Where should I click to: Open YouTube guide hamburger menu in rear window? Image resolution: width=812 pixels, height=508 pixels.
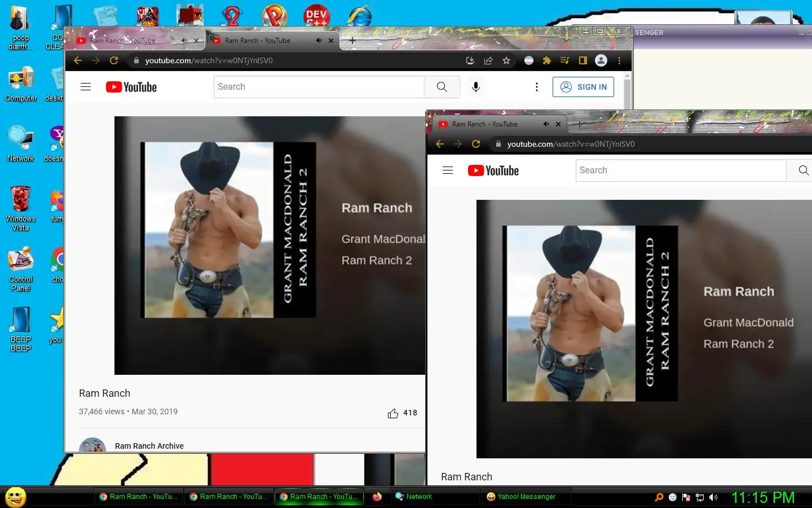point(86,87)
